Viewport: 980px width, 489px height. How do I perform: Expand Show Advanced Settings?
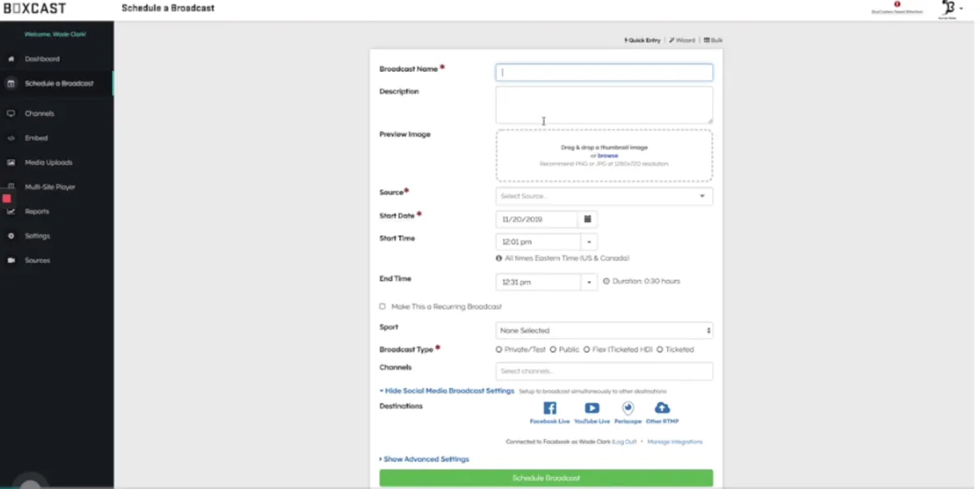coord(424,459)
